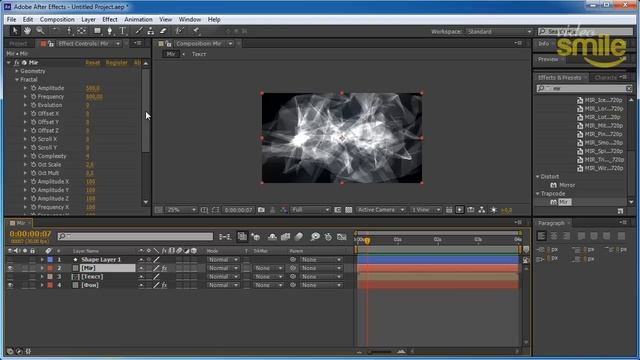This screenshot has height=360, width=640.
Task: Toggle fx switch on Mir layer
Action: point(164,268)
